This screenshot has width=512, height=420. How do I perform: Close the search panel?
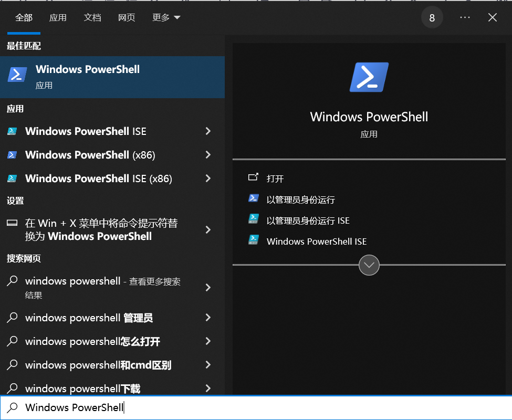click(x=493, y=17)
